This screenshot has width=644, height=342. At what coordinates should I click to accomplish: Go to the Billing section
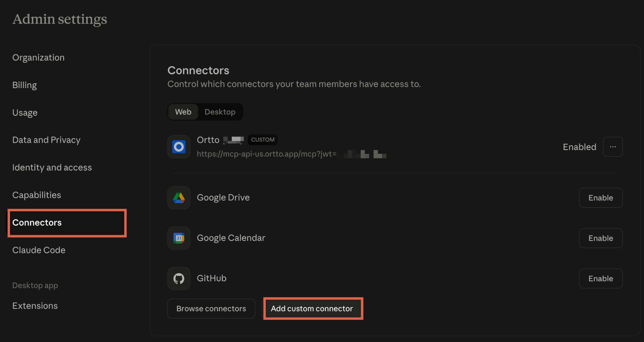pos(25,85)
